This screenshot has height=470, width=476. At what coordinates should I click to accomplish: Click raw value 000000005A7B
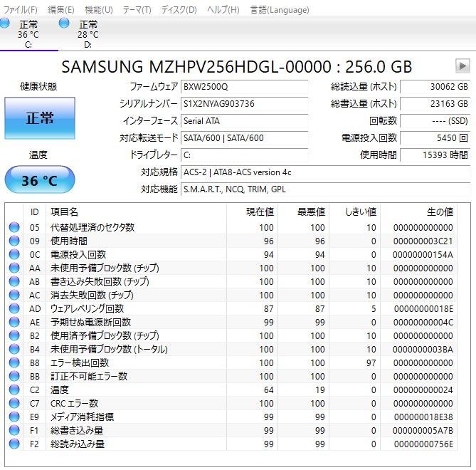pyautogui.click(x=423, y=430)
